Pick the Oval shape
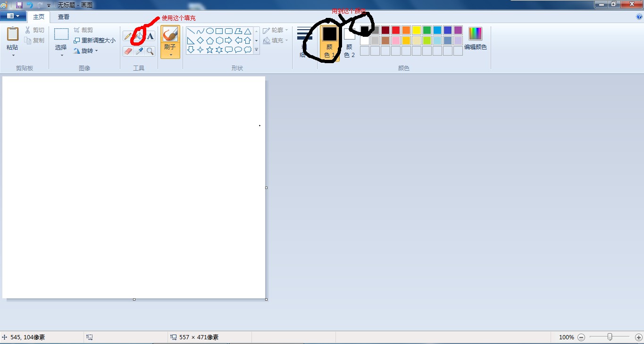The image size is (644, 344). click(x=210, y=31)
